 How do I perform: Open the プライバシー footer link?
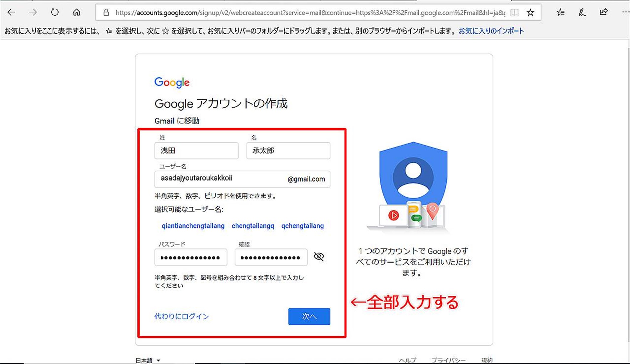pyautogui.click(x=448, y=360)
